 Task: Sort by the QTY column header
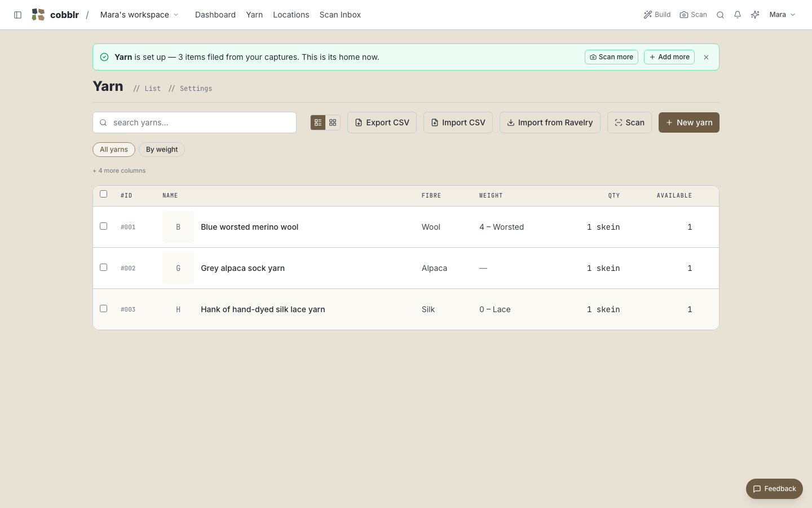tap(614, 196)
